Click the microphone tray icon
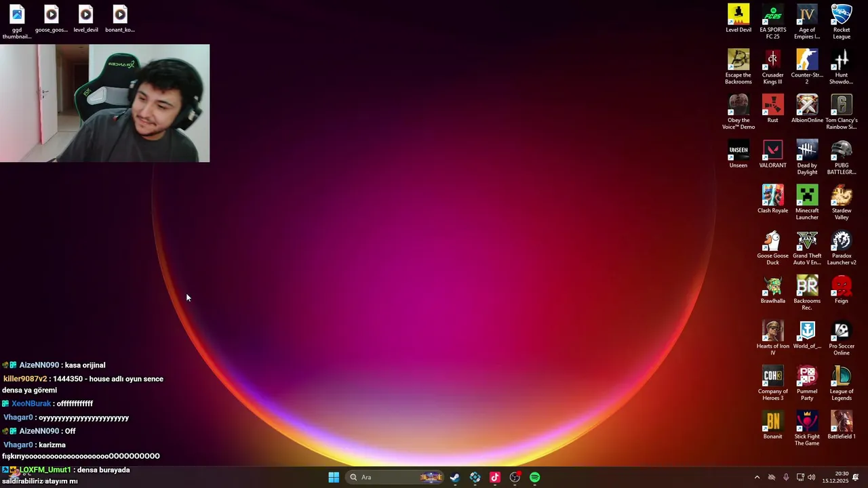 [786, 477]
